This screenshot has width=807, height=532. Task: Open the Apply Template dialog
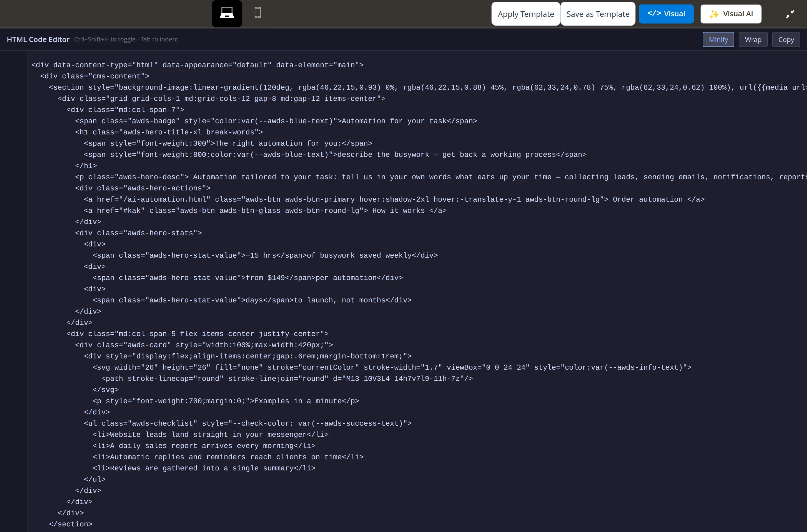(x=526, y=14)
